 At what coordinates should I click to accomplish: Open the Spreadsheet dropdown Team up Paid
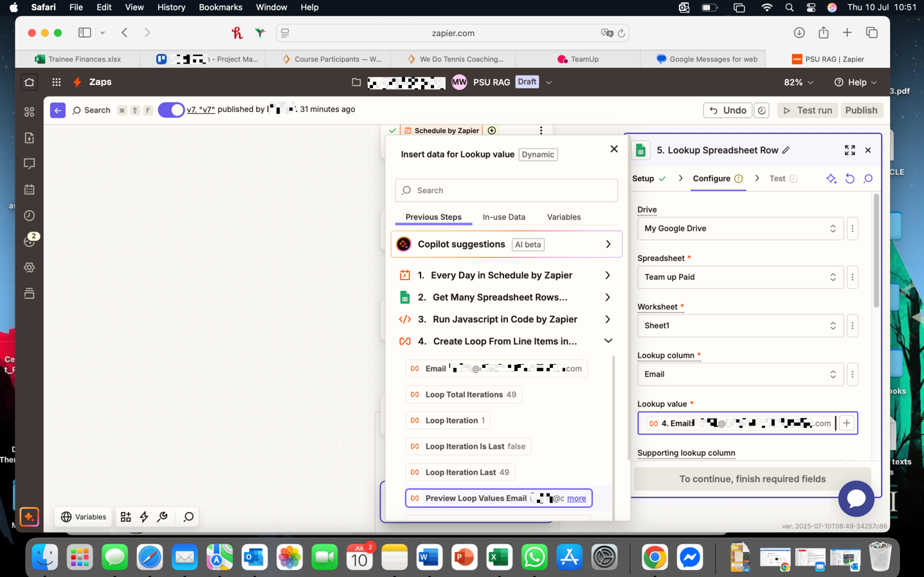coord(740,277)
